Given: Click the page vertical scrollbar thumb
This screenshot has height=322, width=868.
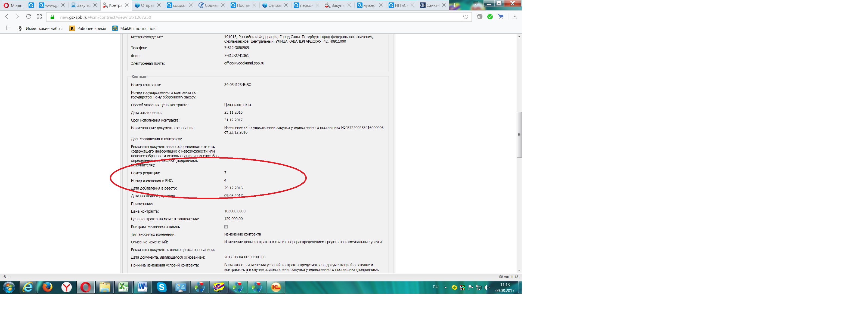Looking at the screenshot, I should coord(519,134).
